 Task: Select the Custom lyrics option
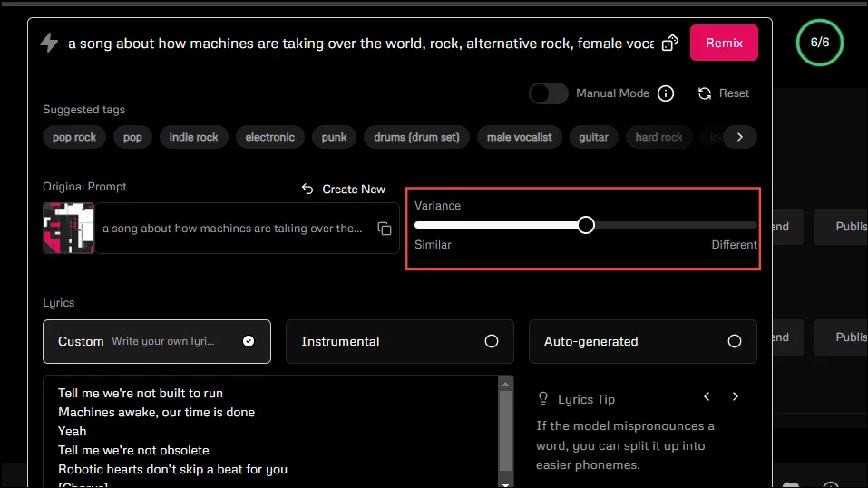tap(157, 341)
